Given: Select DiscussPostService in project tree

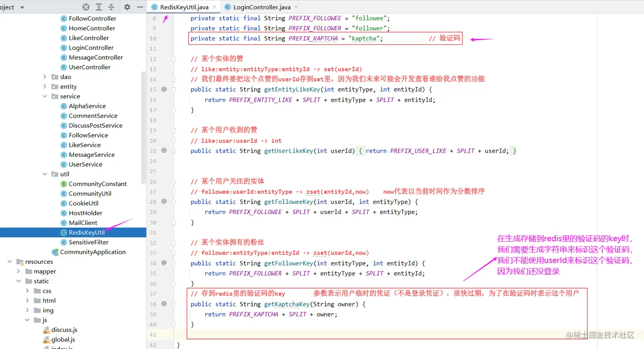Looking at the screenshot, I should [x=95, y=126].
